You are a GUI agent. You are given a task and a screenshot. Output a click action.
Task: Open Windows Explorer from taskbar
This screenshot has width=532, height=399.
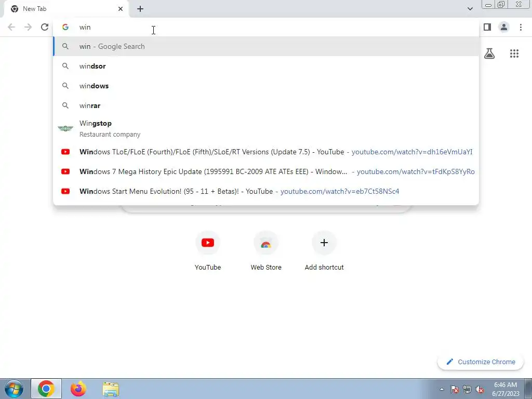[111, 389]
